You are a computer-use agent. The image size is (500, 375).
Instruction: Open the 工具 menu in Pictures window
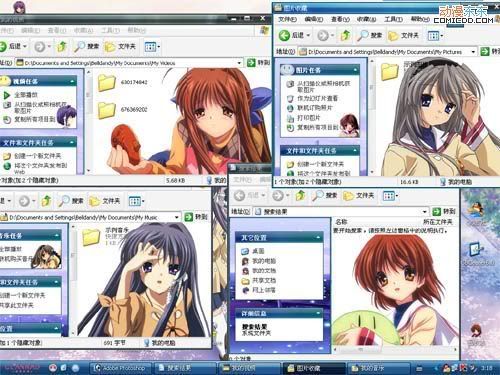pyautogui.click(x=393, y=19)
